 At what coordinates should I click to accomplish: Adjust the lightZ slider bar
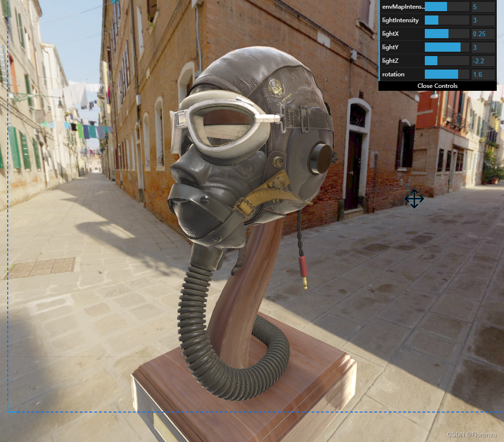[447, 61]
